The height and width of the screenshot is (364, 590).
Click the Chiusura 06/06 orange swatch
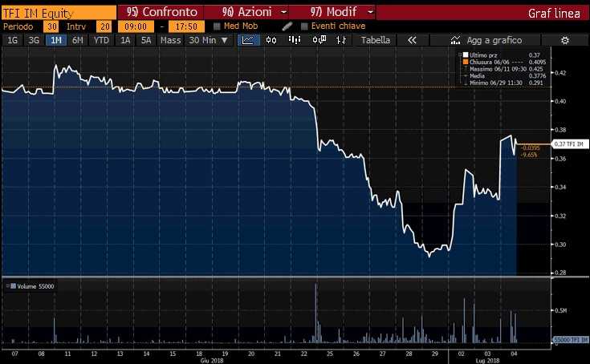coord(466,62)
